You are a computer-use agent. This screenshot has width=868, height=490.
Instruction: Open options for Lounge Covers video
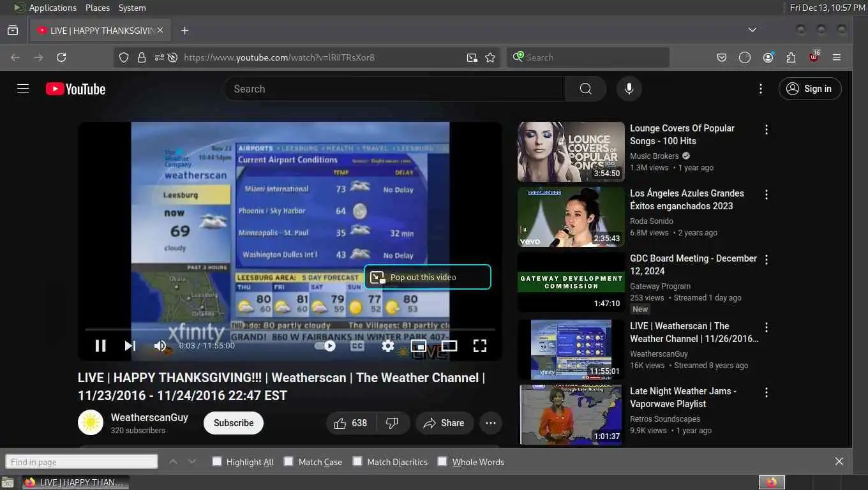pyautogui.click(x=767, y=130)
